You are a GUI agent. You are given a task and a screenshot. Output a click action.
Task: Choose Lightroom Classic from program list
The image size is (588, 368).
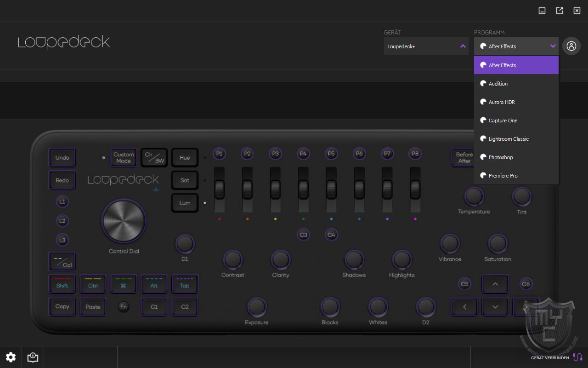516,138
